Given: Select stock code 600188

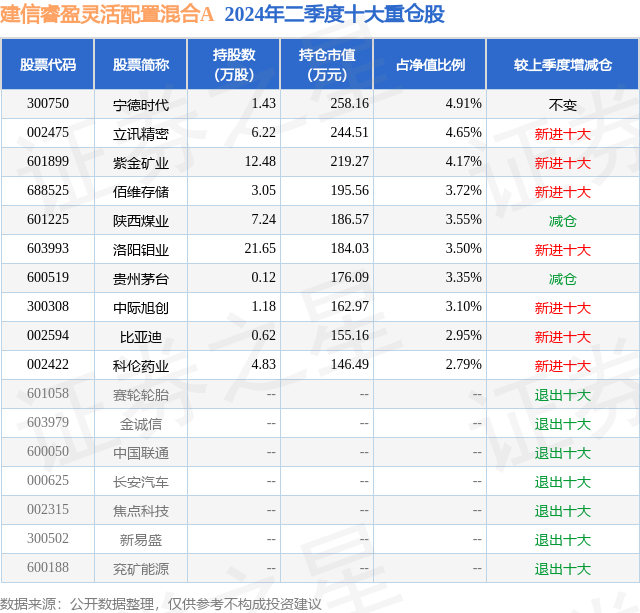Looking at the screenshot, I should 48,567.
